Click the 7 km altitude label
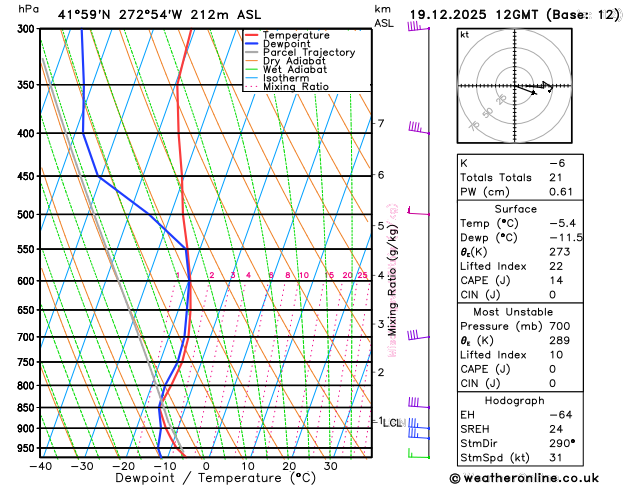 tap(381, 123)
